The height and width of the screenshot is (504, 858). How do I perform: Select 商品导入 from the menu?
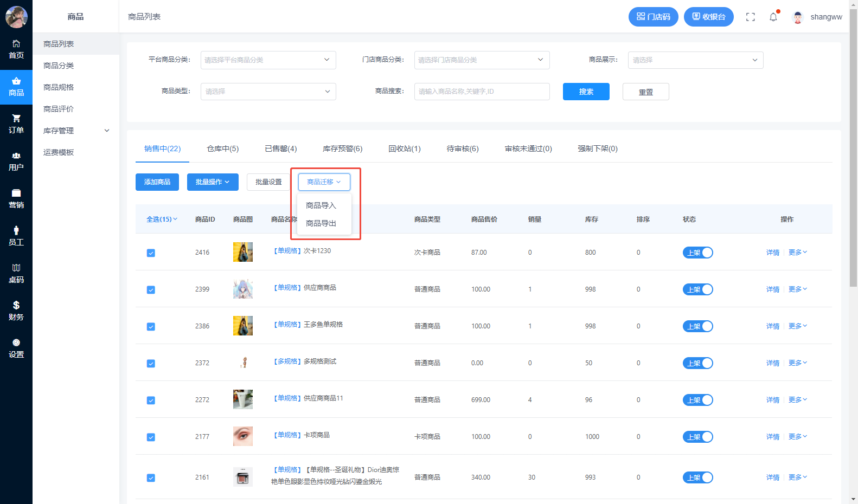tap(321, 205)
